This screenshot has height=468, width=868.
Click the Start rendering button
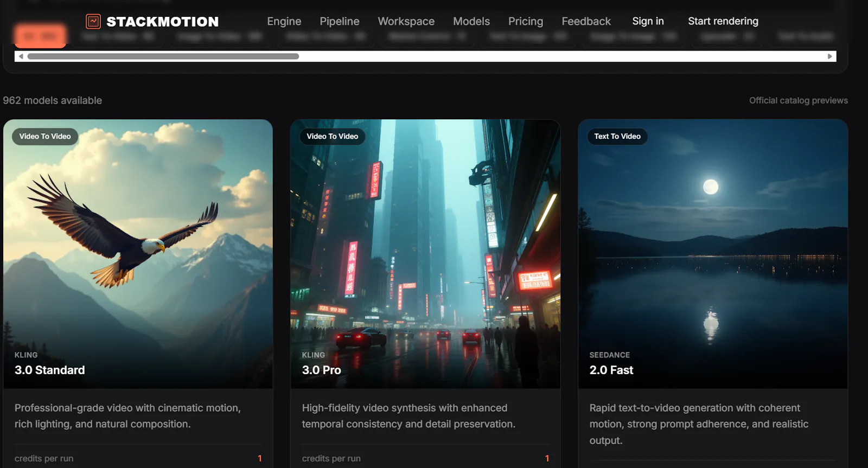723,21
